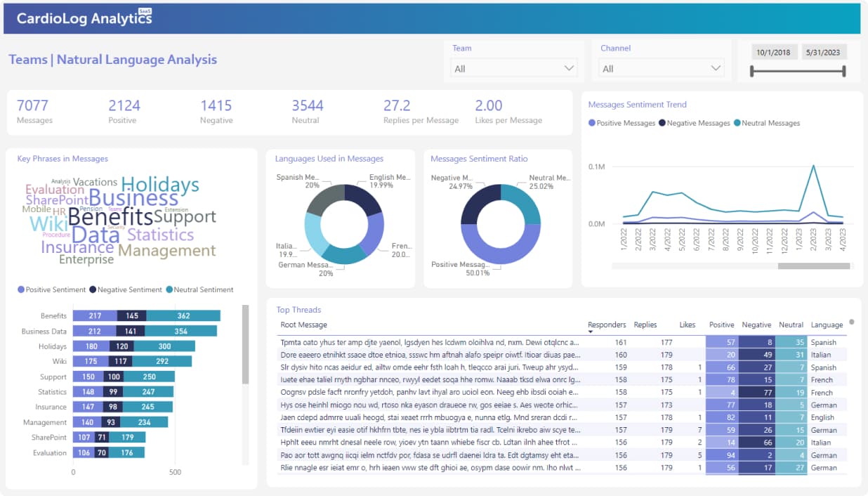Select the 3544 Neutral card value
Image resolution: width=868 pixels, height=496 pixels.
tap(308, 105)
